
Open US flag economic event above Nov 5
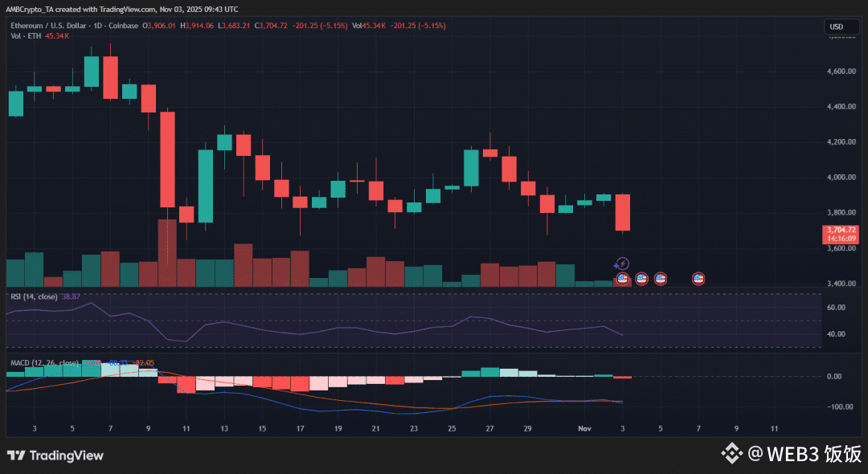(661, 279)
